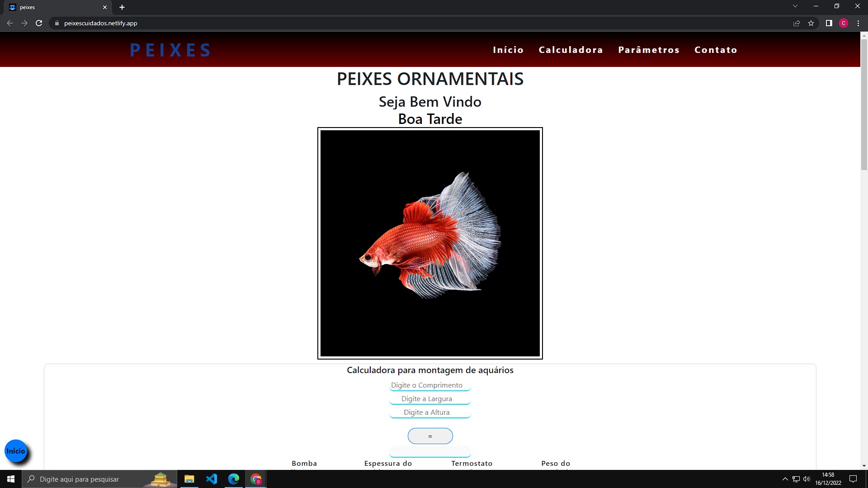Click the Termostato label
This screenshot has width=868, height=488.
coord(472,464)
